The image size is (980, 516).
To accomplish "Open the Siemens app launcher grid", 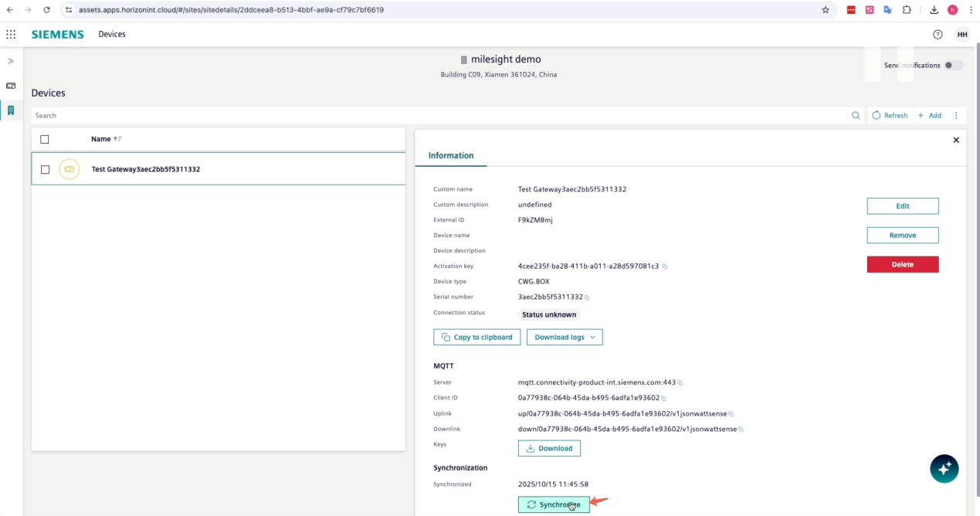I will point(11,34).
